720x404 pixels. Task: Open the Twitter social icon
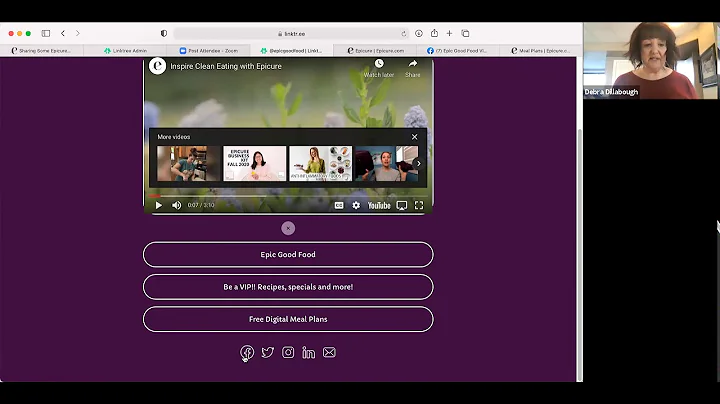pos(268,352)
